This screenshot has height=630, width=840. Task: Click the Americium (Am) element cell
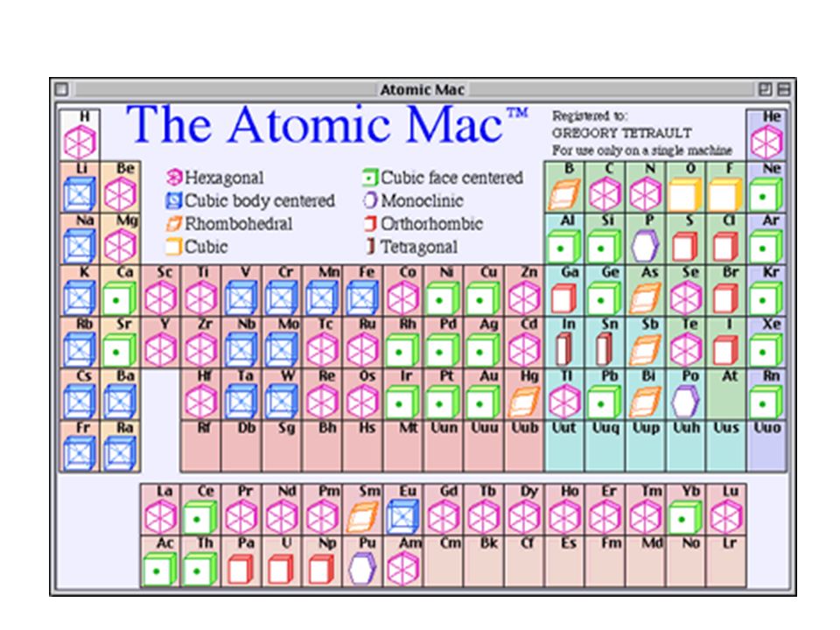coord(402,562)
